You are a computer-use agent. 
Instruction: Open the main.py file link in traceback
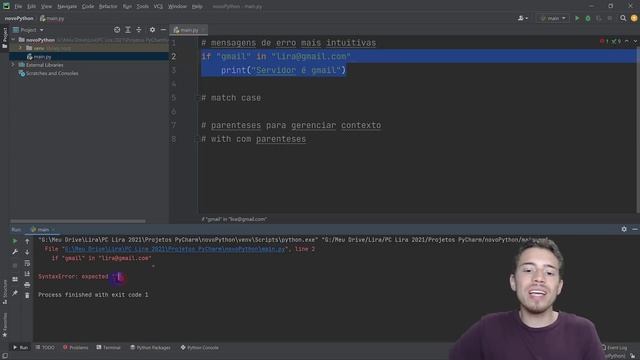[x=175, y=249]
